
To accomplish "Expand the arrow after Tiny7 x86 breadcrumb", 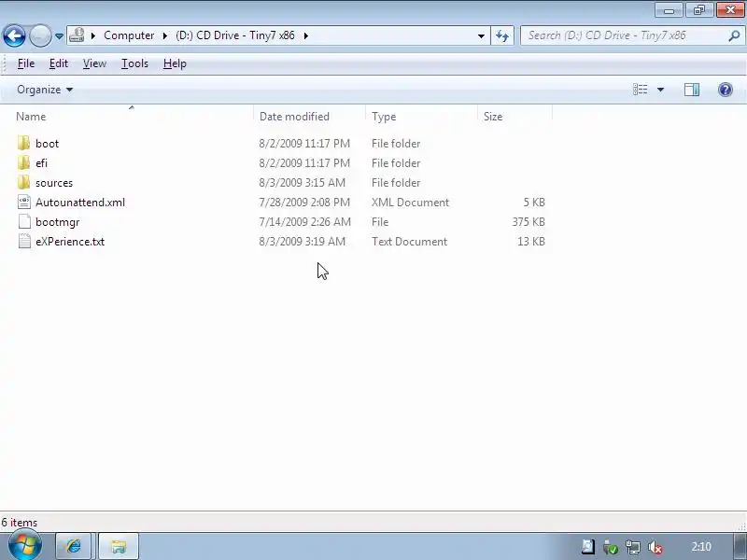I will tap(306, 35).
